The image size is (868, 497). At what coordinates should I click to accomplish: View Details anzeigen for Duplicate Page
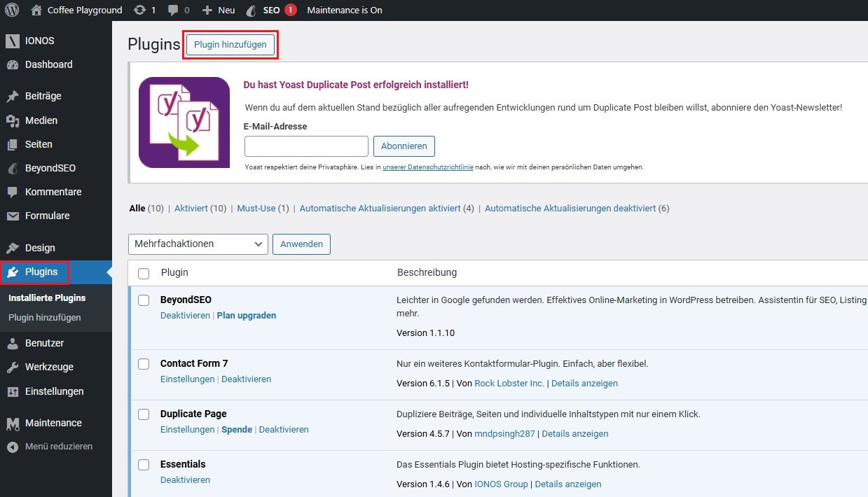click(x=575, y=433)
